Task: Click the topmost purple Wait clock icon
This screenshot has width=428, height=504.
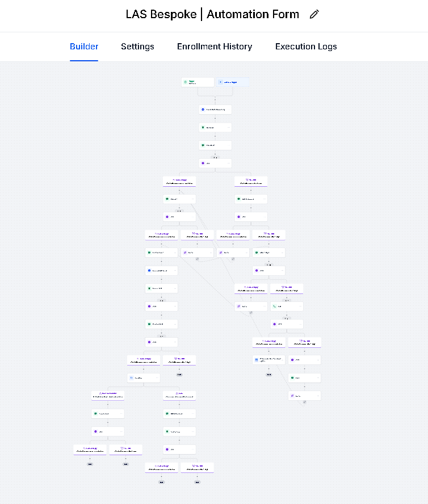Action: [x=203, y=163]
